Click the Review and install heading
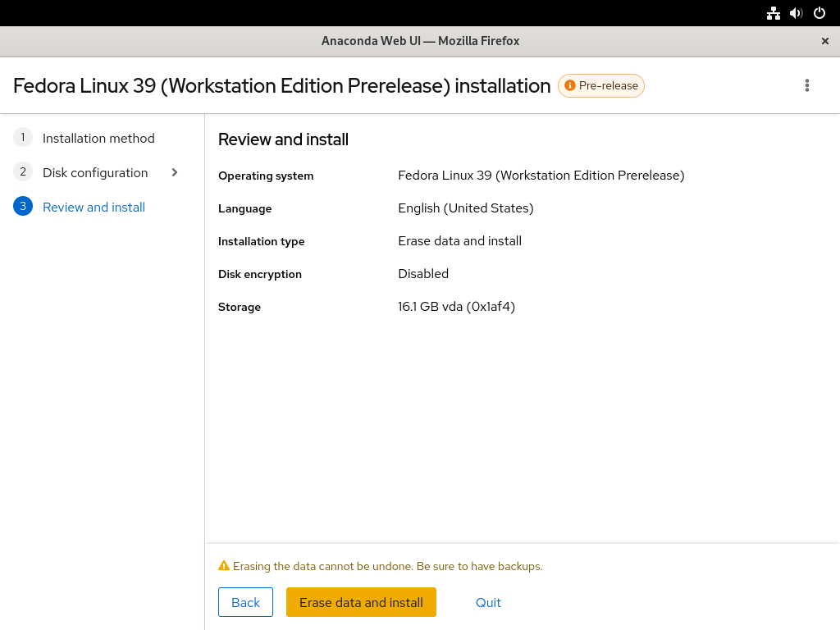 (x=283, y=139)
